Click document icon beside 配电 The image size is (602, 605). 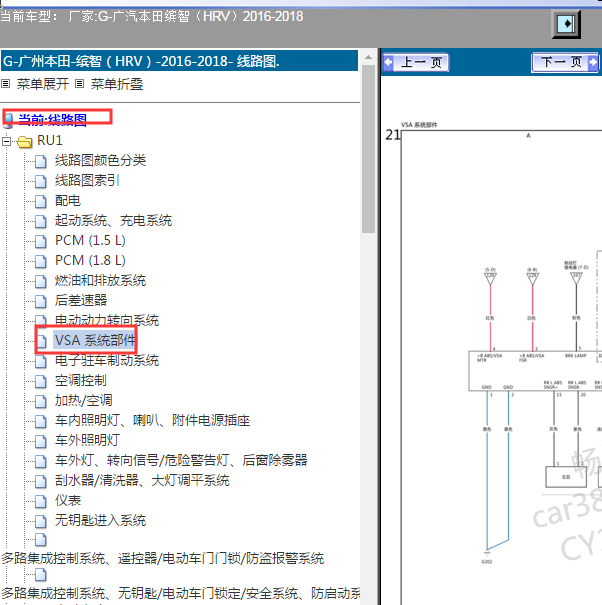pyautogui.click(x=41, y=201)
